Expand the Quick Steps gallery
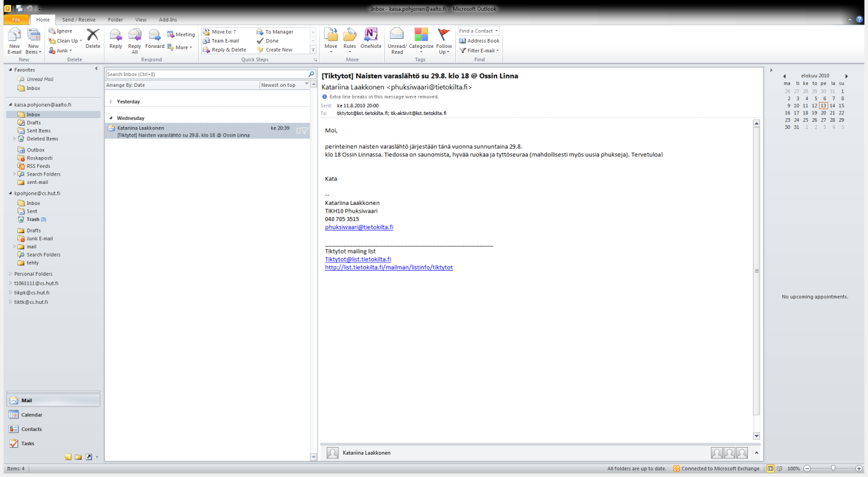Screen dimensions: 868x477 coord(313,50)
